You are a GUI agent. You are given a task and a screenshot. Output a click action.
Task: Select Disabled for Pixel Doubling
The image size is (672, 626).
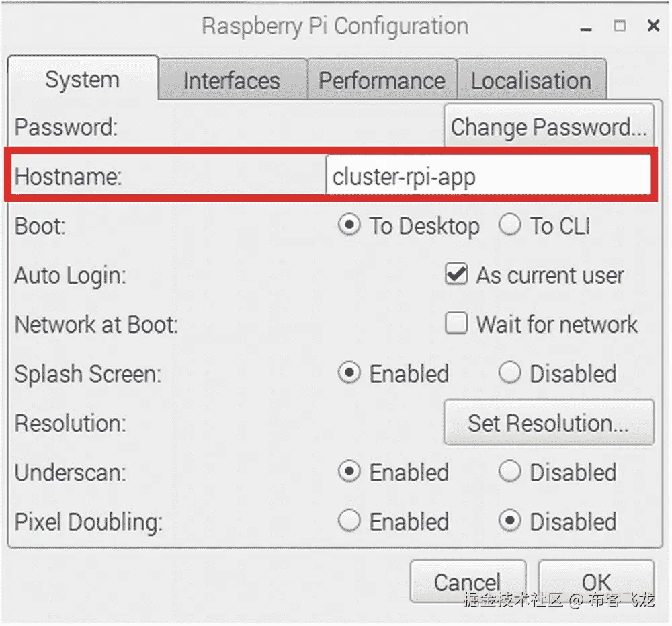[x=509, y=521]
